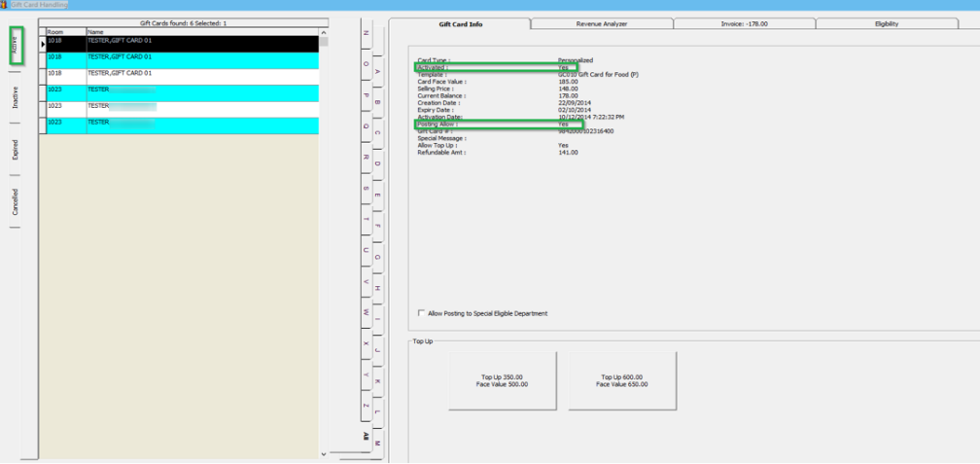Filter names by letter R tab
Viewport: 980px width, 464px height.
pyautogui.click(x=366, y=157)
